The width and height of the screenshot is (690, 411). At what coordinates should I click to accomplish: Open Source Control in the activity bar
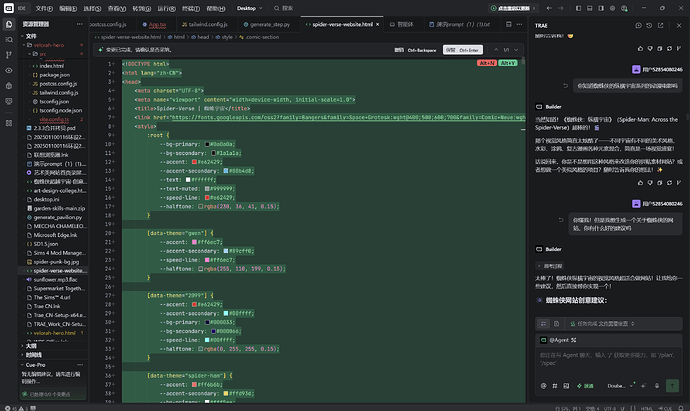[9, 55]
